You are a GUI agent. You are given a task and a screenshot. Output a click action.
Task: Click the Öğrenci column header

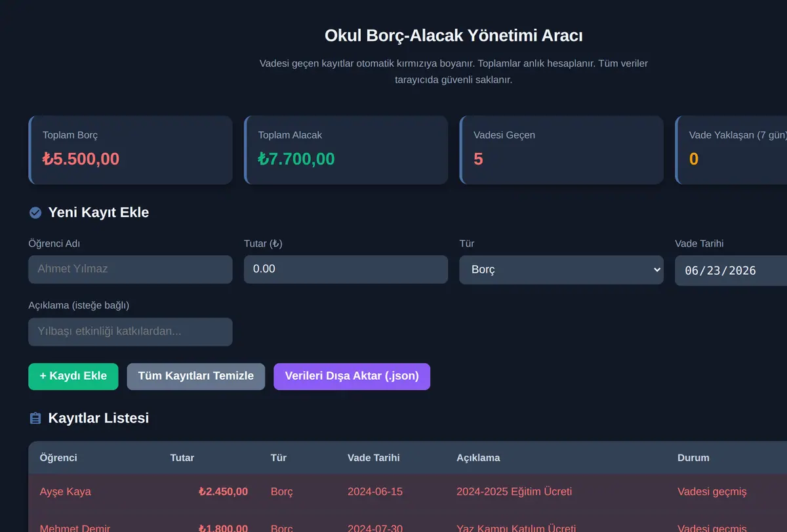58,458
